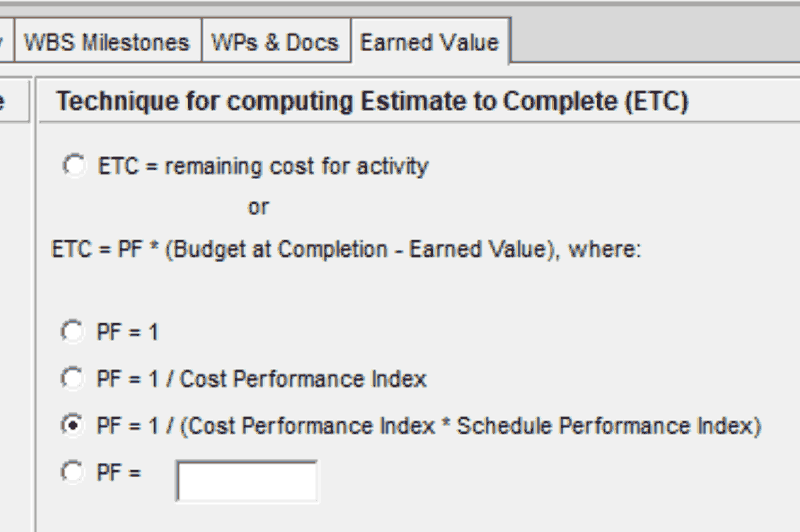This screenshot has width=800, height=532.
Task: Click the "remaining cost for activity" label text
Action: [296, 166]
